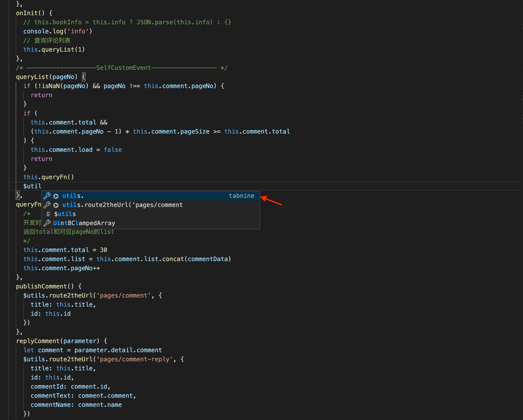Click the commented-out this.bookInfo line
The image size is (523, 420).
[x=127, y=22]
